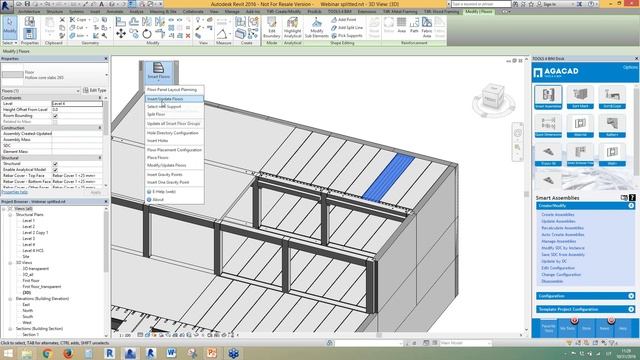Switch to the Collaborate ribbon tab

(x=193, y=11)
